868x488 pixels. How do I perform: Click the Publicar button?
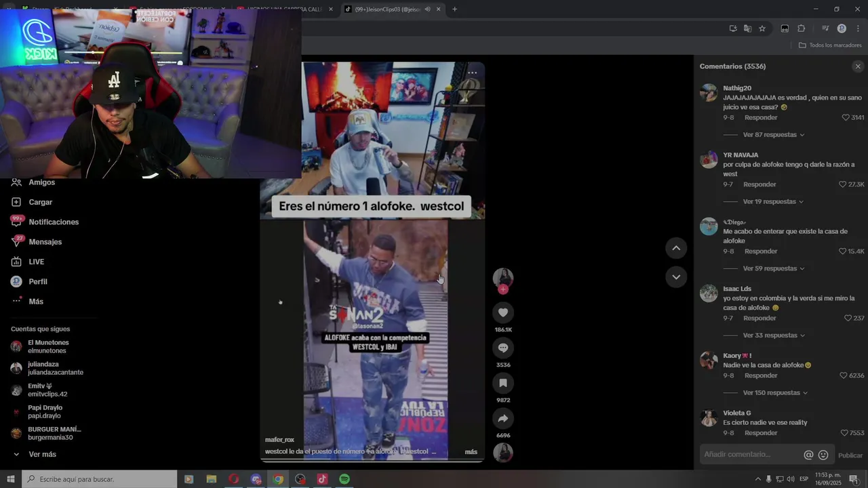[850, 455]
